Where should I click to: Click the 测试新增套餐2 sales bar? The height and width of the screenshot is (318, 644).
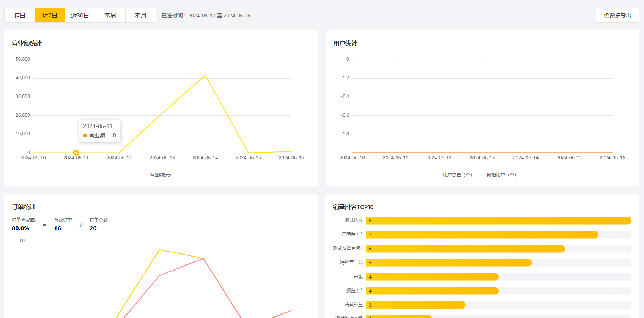465,249
